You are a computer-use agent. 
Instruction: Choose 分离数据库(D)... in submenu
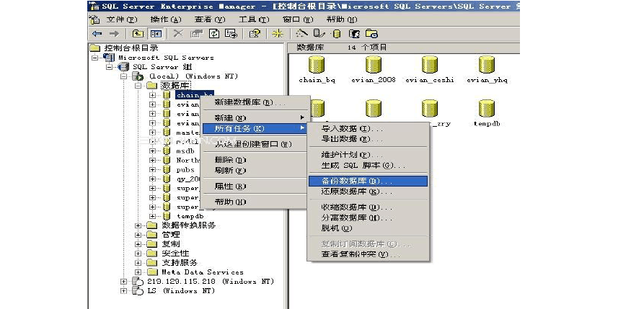point(368,218)
